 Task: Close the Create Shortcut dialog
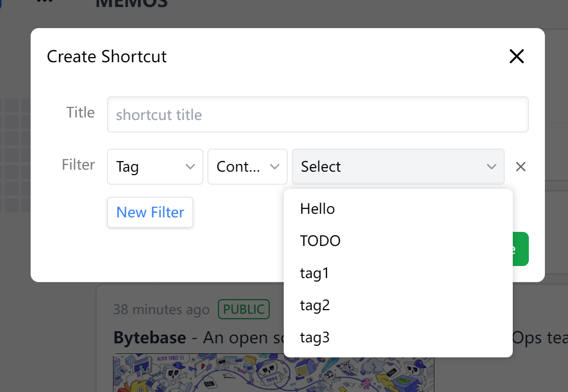(516, 56)
